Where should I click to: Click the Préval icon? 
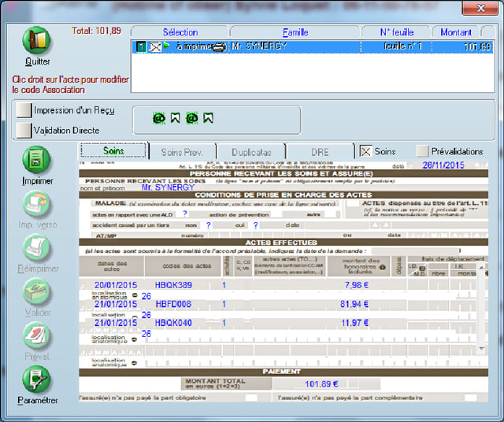[37, 337]
